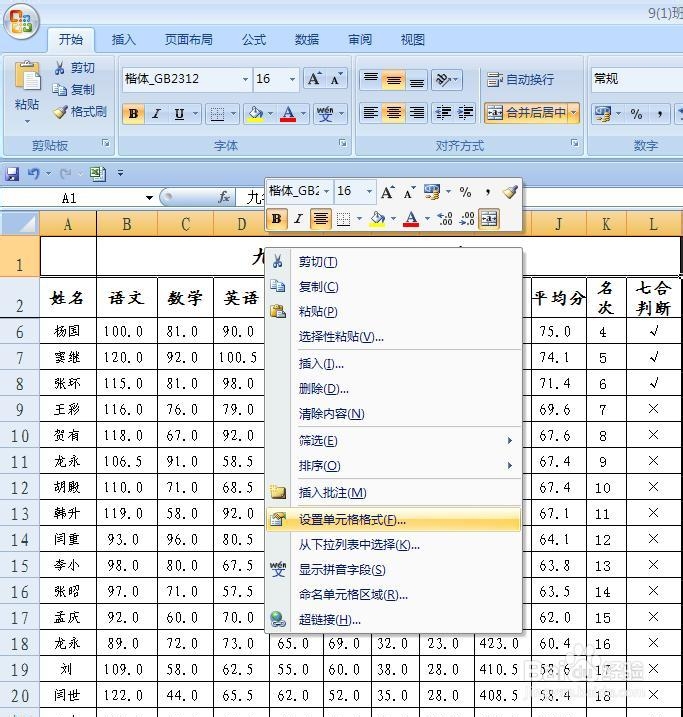Click the Office button logo
The image size is (683, 717).
pyautogui.click(x=21, y=21)
